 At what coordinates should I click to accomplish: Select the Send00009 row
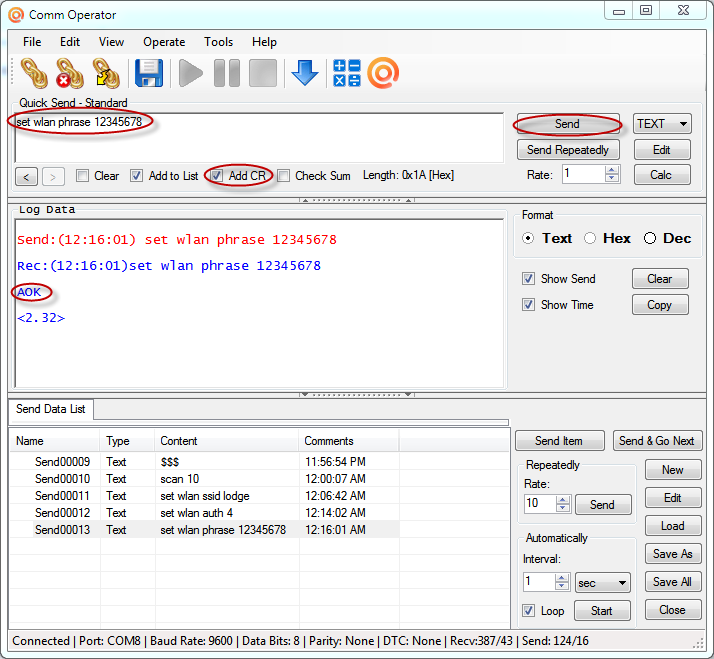click(205, 461)
